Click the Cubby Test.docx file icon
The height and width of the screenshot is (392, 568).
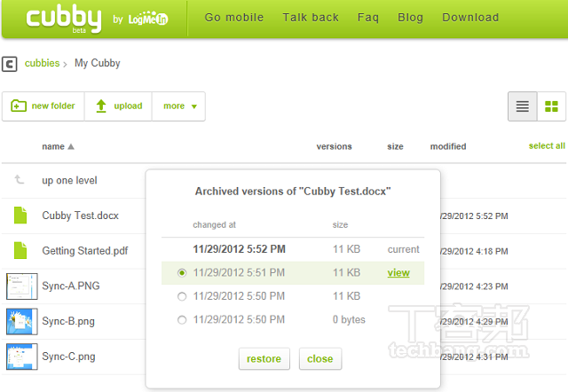point(20,215)
